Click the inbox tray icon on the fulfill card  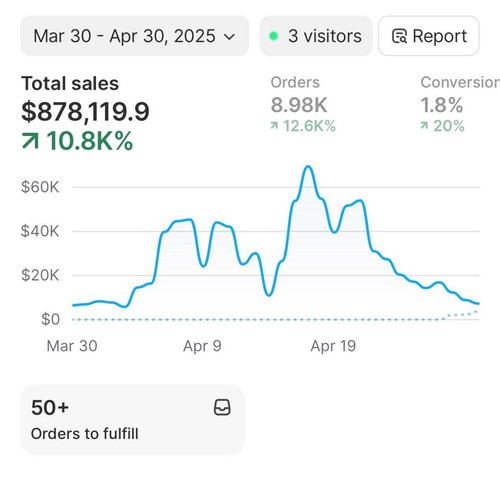[x=222, y=407]
